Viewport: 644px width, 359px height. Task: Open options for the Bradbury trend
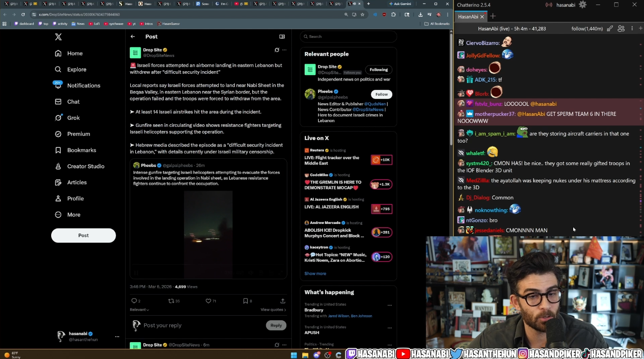pos(390,305)
